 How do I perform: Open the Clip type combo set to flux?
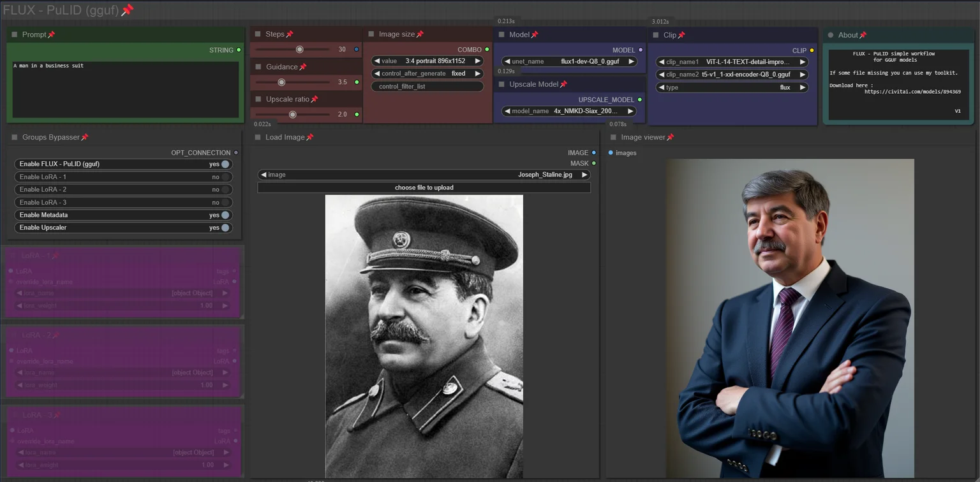click(x=732, y=87)
